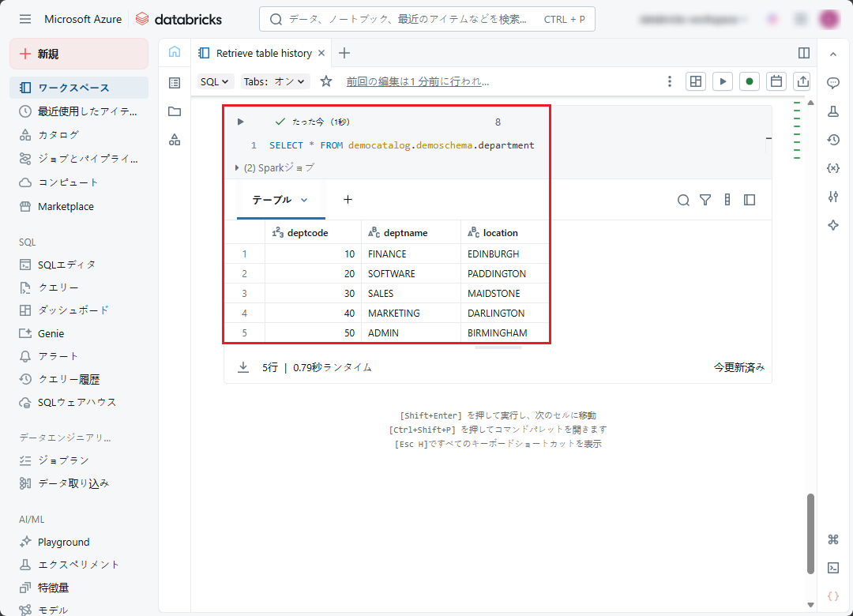Screen dimensions: 853x616
Task: Toggle Tabs: オン setting
Action: [x=276, y=81]
